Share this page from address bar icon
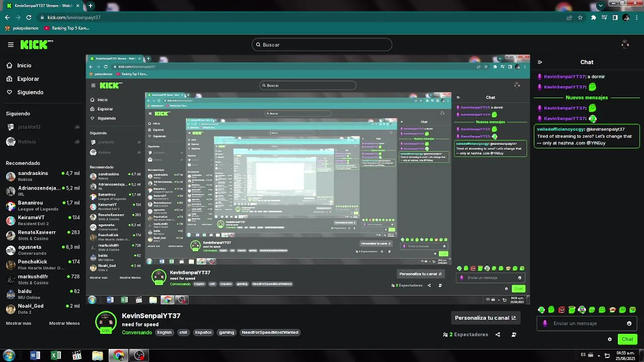 (570, 18)
